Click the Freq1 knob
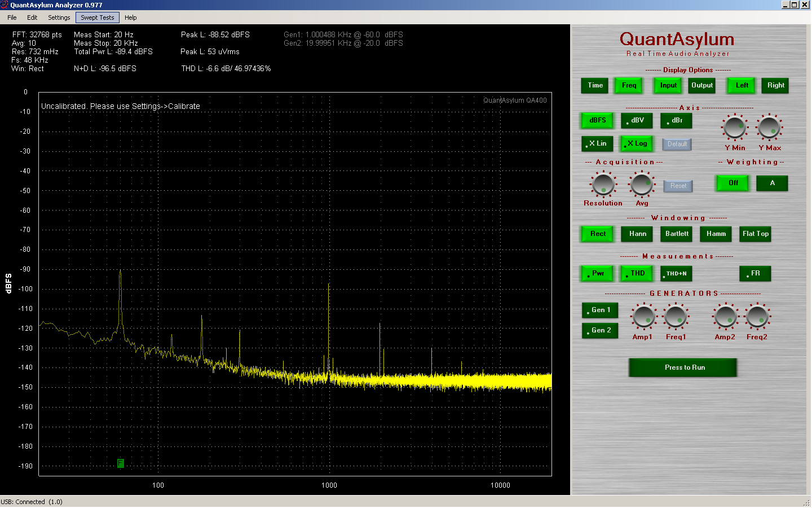 (676, 317)
